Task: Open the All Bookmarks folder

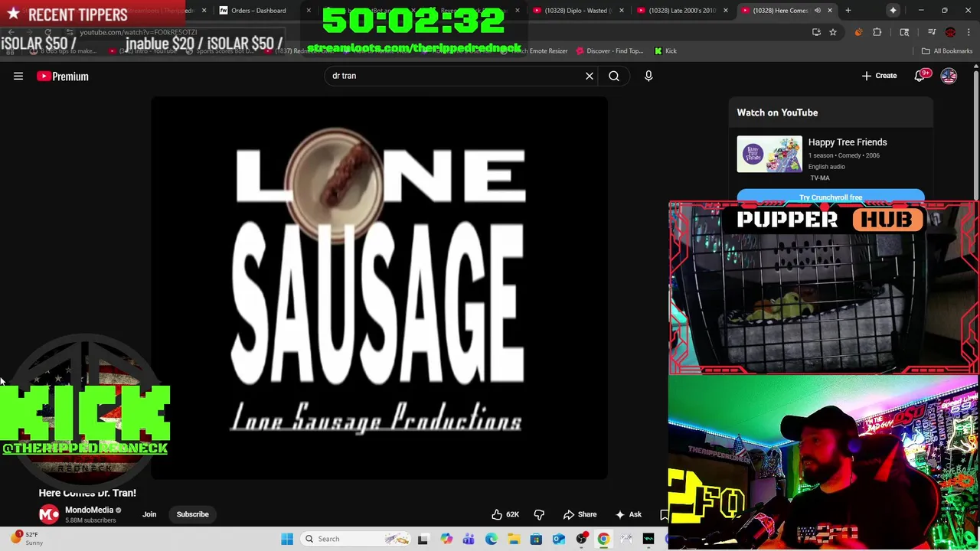Action: point(947,51)
